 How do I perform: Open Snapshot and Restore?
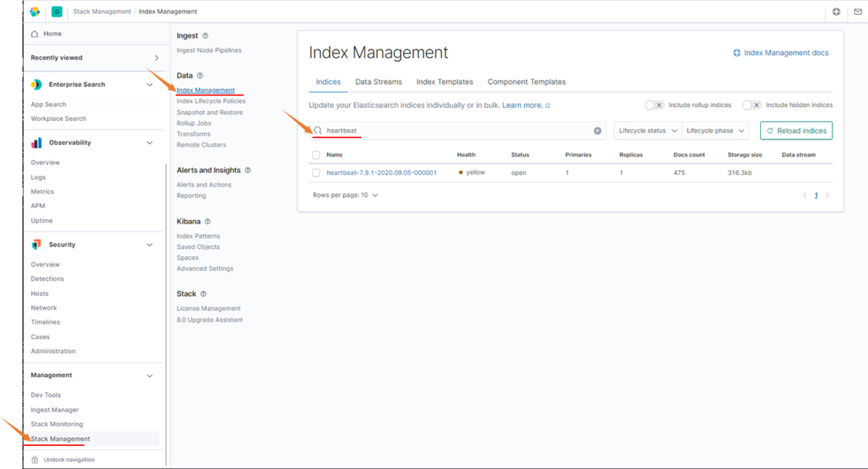click(210, 112)
